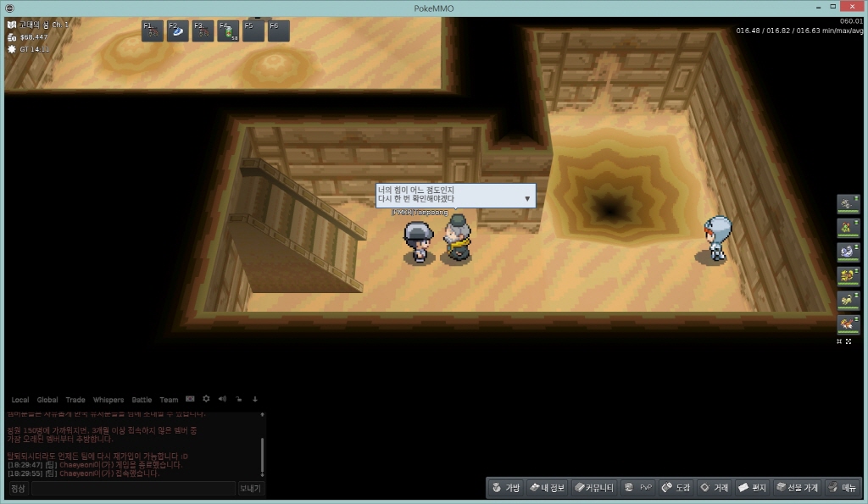Click the 보내기 send button
The image size is (868, 504).
click(251, 489)
